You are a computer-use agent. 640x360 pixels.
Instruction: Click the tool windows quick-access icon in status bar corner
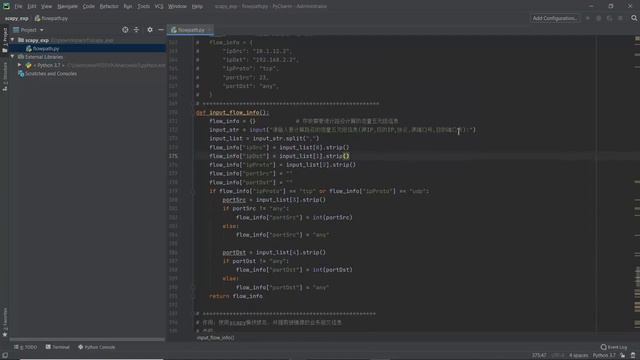5,356
